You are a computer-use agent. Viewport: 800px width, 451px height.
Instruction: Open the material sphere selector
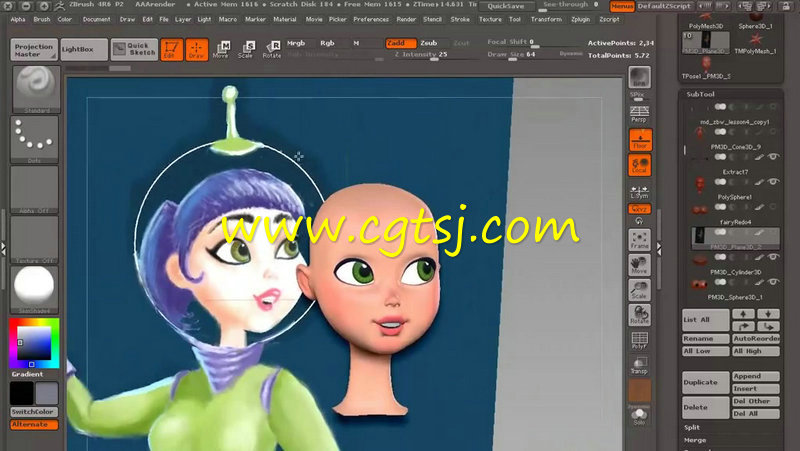34,289
